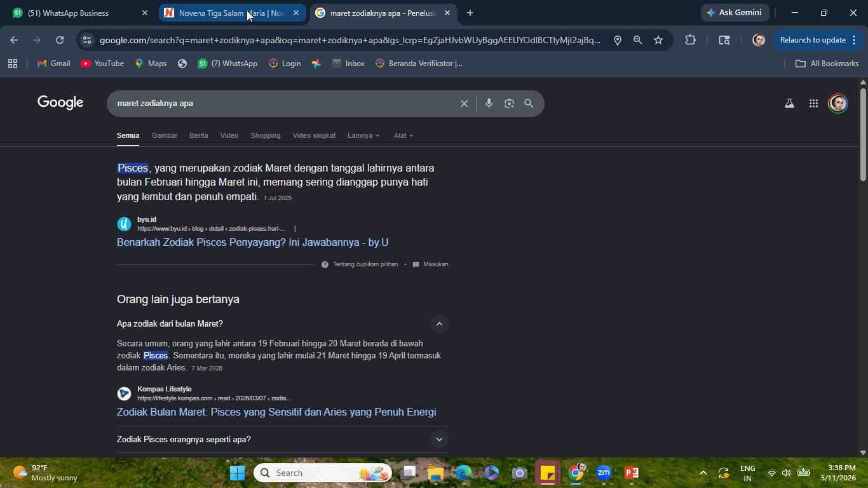
Task: Open the clock and date panel
Action: [x=837, y=473]
